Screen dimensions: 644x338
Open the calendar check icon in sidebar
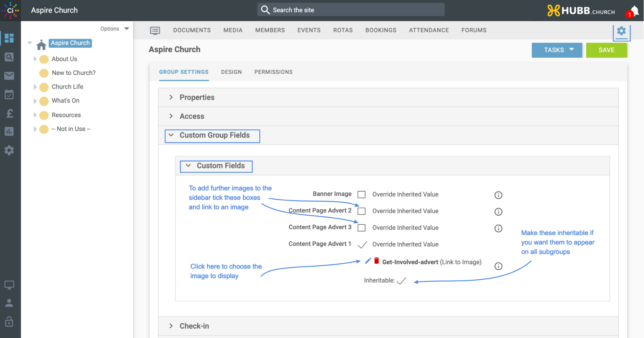coord(9,94)
